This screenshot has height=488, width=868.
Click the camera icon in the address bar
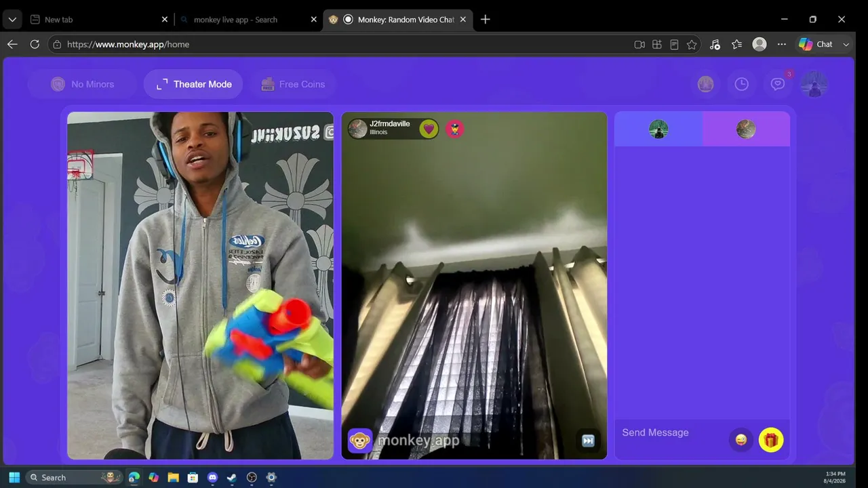(639, 44)
